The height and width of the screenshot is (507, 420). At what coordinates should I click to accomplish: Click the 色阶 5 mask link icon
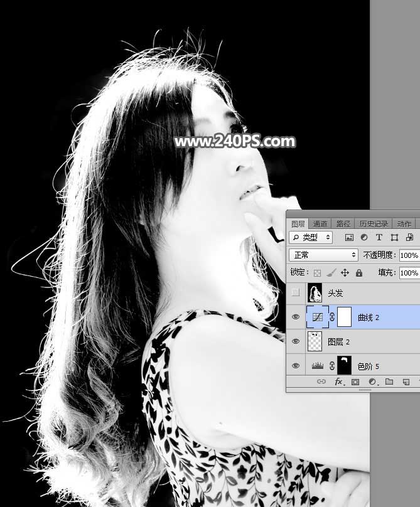pos(332,366)
